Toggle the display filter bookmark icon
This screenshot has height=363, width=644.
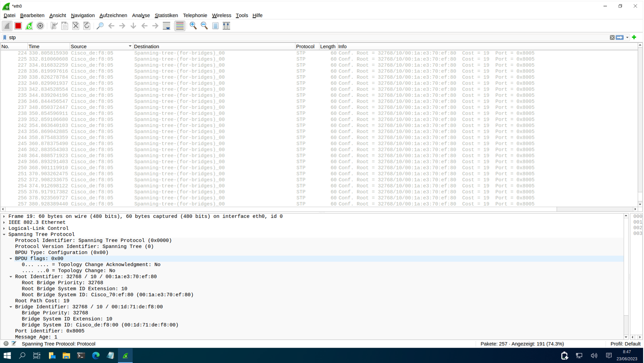4,37
